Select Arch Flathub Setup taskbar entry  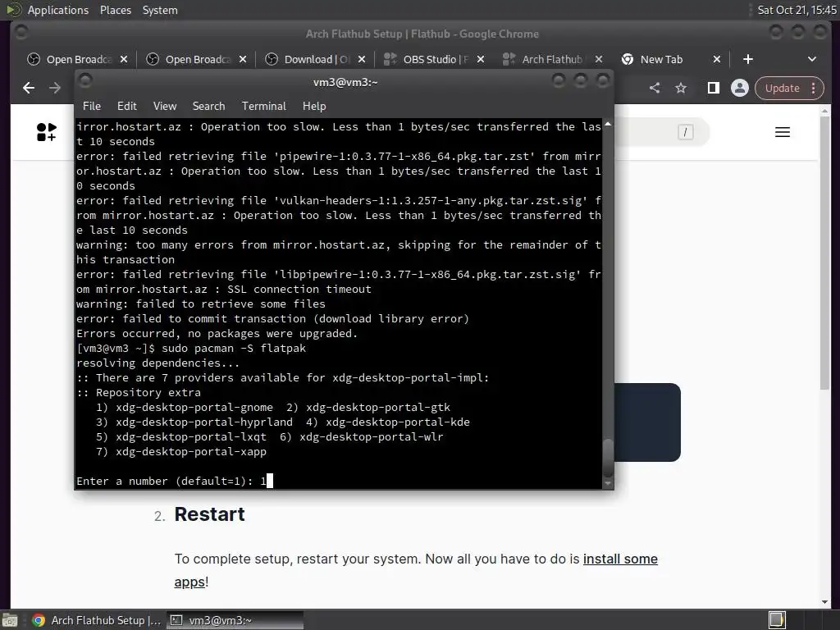[97, 620]
